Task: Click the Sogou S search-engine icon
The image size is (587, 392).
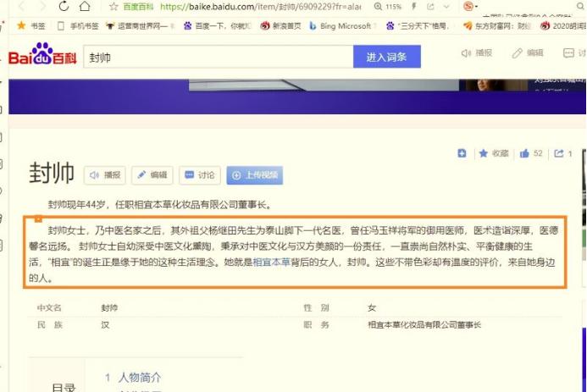Action: 468,6
